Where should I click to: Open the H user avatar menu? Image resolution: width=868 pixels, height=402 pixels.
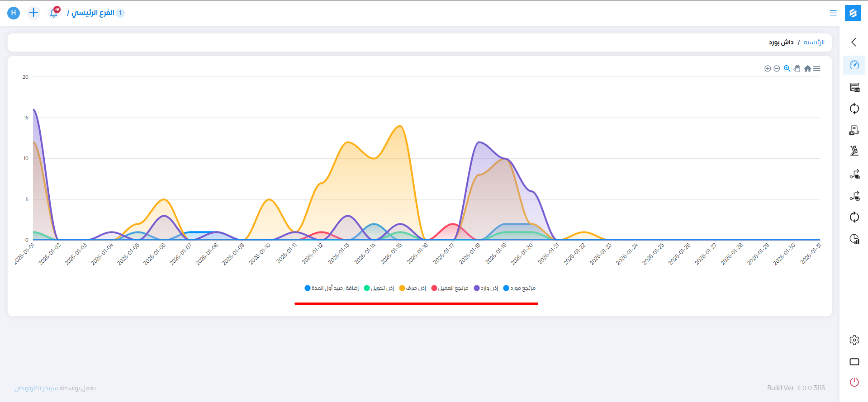click(x=14, y=13)
